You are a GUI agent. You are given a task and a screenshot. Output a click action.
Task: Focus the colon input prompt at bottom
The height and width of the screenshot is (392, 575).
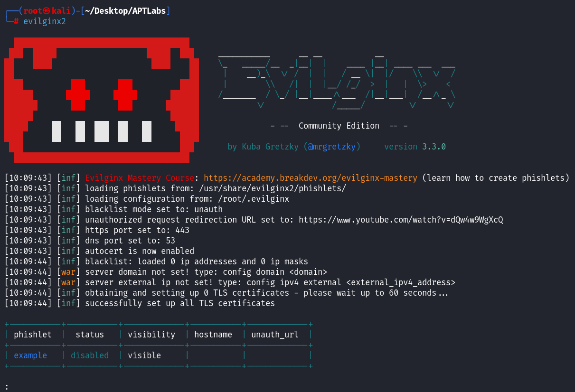coord(7,387)
